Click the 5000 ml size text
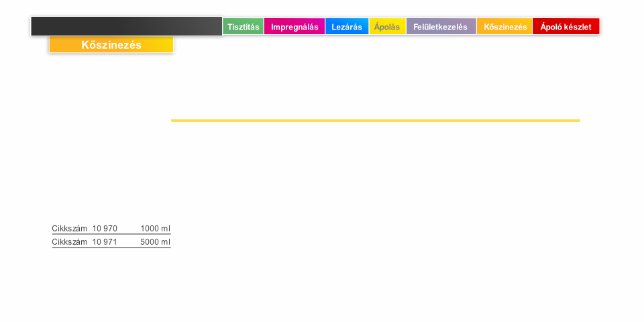Image resolution: width=644 pixels, height=322 pixels. [x=155, y=242]
